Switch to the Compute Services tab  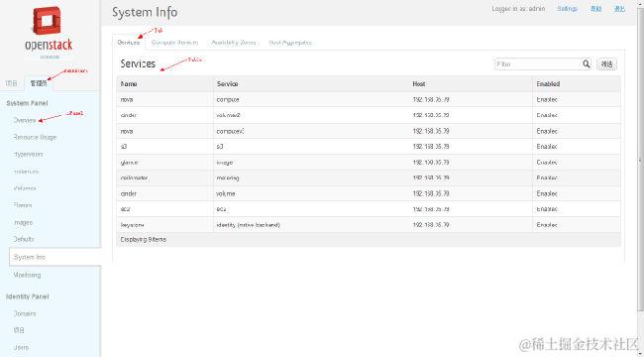(175, 43)
